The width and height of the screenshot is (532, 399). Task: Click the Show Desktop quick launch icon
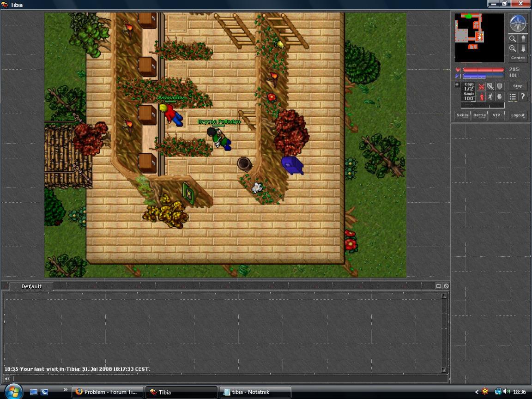click(34, 392)
